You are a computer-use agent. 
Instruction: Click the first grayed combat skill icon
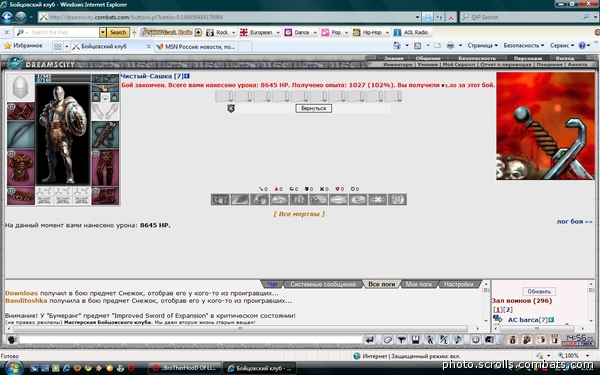pyautogui.click(x=220, y=199)
